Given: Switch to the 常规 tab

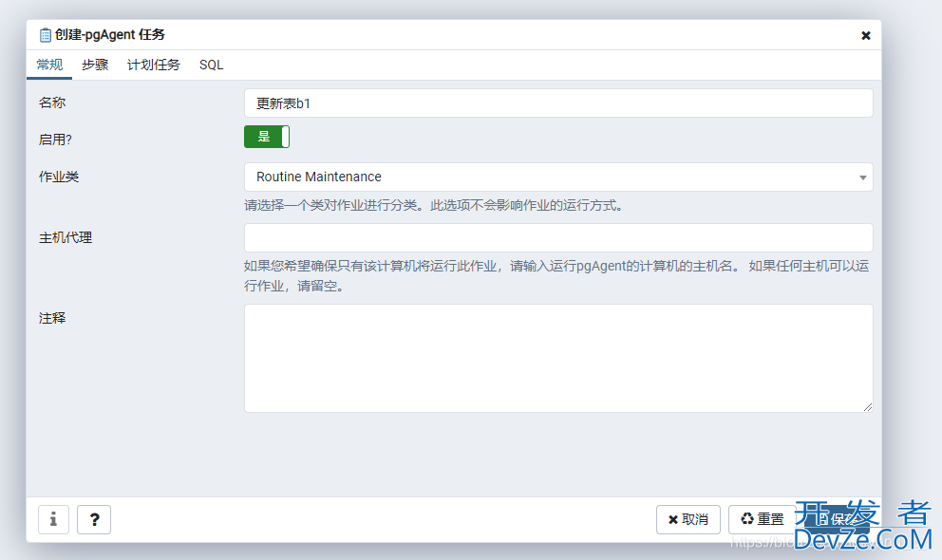Looking at the screenshot, I should (x=49, y=65).
